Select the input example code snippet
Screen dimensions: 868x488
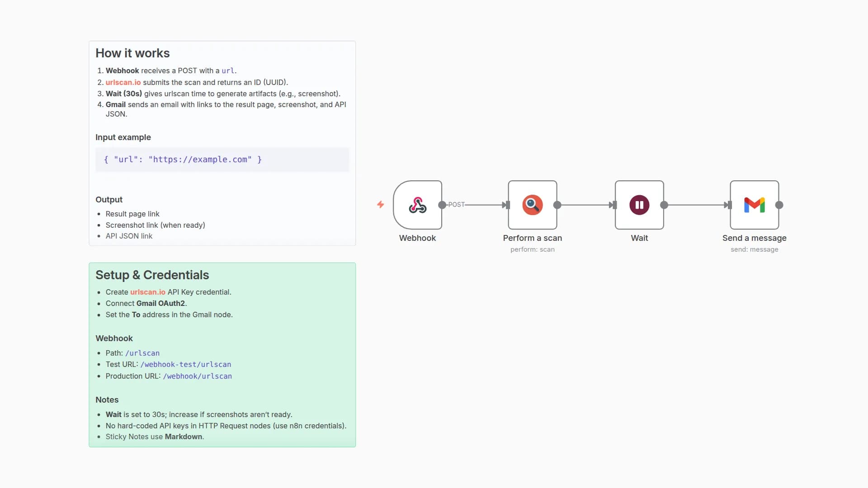tap(182, 160)
